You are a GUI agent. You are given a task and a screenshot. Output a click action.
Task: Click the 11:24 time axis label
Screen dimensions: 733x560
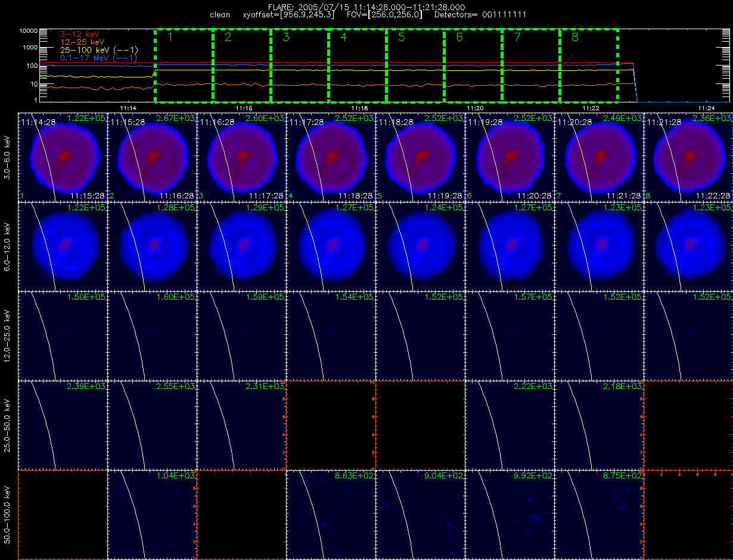click(x=706, y=108)
